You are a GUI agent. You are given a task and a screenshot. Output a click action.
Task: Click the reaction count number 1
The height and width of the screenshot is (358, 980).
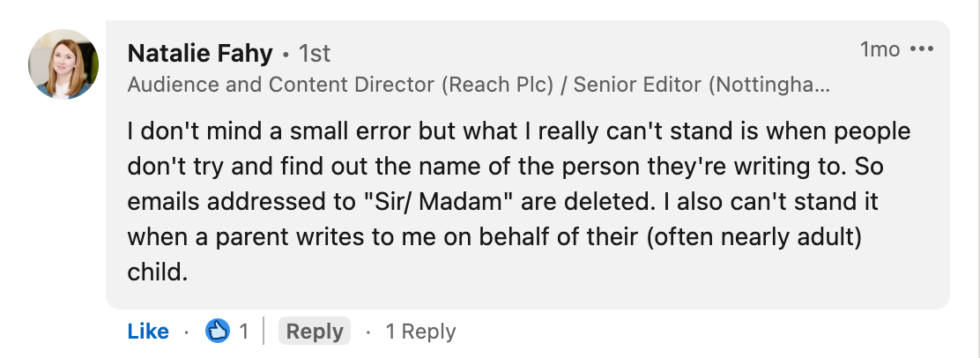click(x=244, y=332)
